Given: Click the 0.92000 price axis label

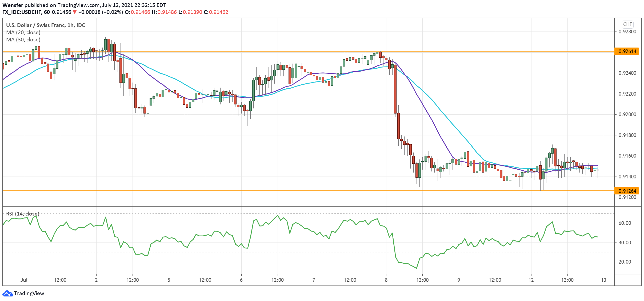Looking at the screenshot, I should pyautogui.click(x=627, y=114).
